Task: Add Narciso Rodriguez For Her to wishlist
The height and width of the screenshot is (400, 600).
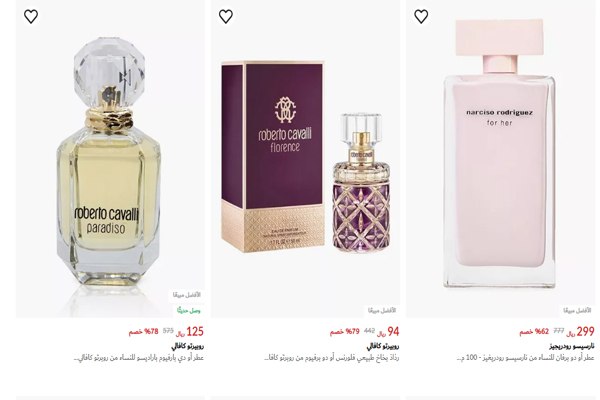Action: (421, 16)
